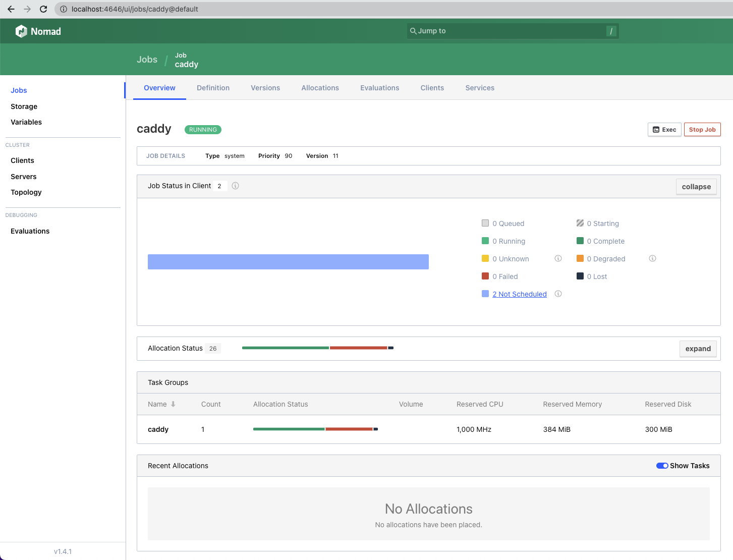Click info icon next to 2 Not Scheduled

[558, 294]
